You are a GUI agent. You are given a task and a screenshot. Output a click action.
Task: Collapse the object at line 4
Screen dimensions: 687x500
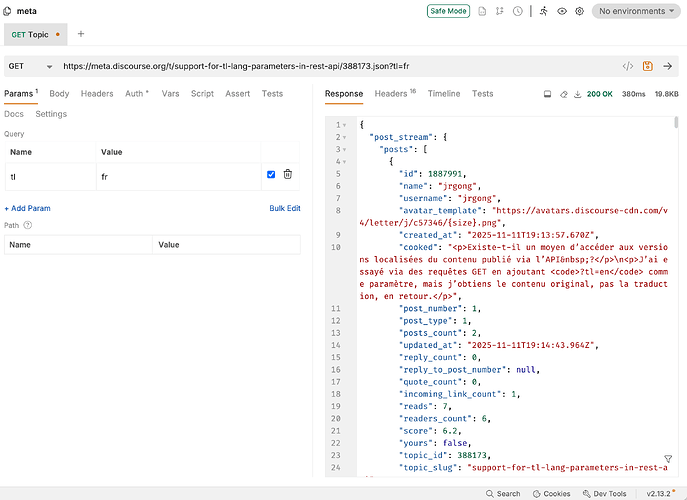pyautogui.click(x=344, y=162)
